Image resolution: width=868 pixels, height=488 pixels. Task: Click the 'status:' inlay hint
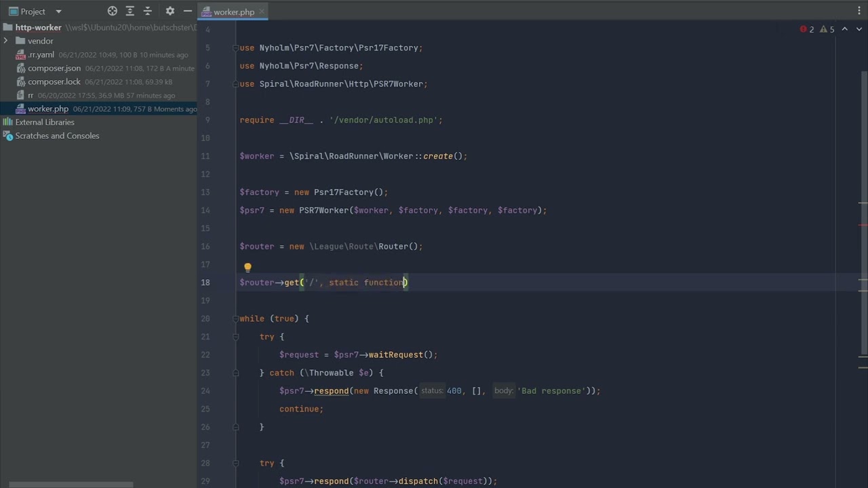click(432, 391)
